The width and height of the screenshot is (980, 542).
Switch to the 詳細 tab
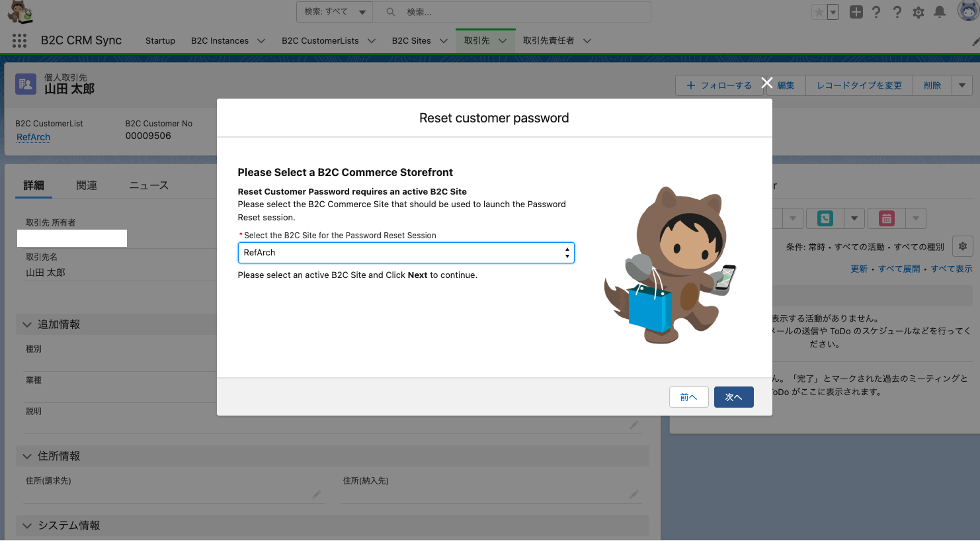(34, 185)
